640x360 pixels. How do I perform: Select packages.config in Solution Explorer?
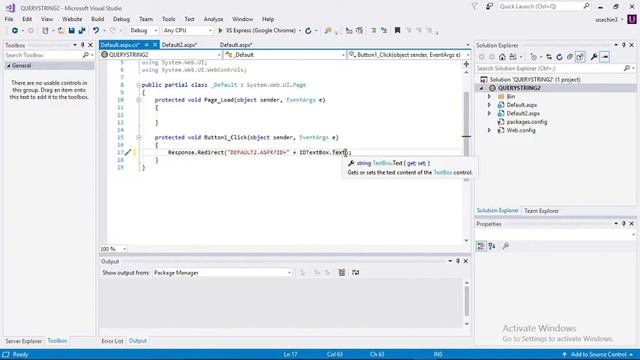click(x=527, y=122)
